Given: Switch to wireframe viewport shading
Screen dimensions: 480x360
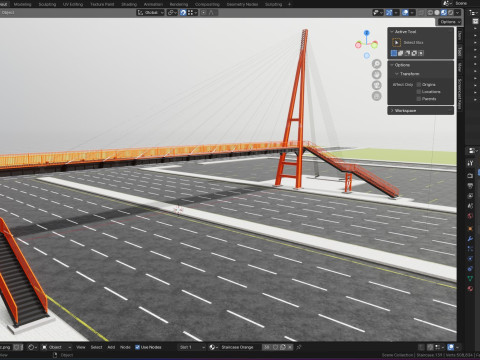Looking at the screenshot, I should pos(430,12).
